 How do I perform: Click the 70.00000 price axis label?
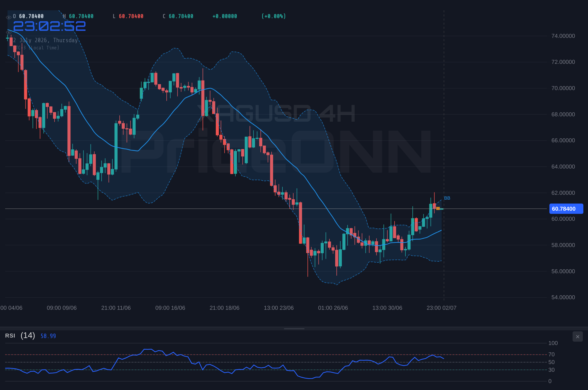point(563,88)
